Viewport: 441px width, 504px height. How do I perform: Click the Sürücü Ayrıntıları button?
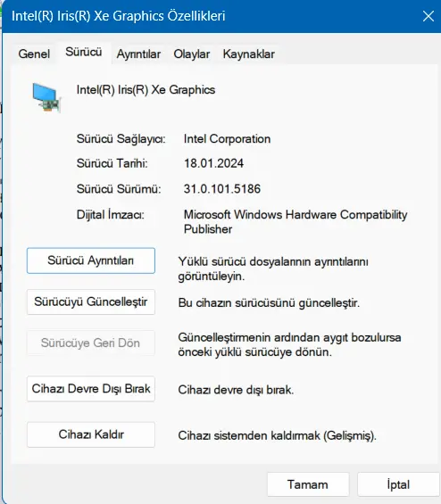point(91,260)
